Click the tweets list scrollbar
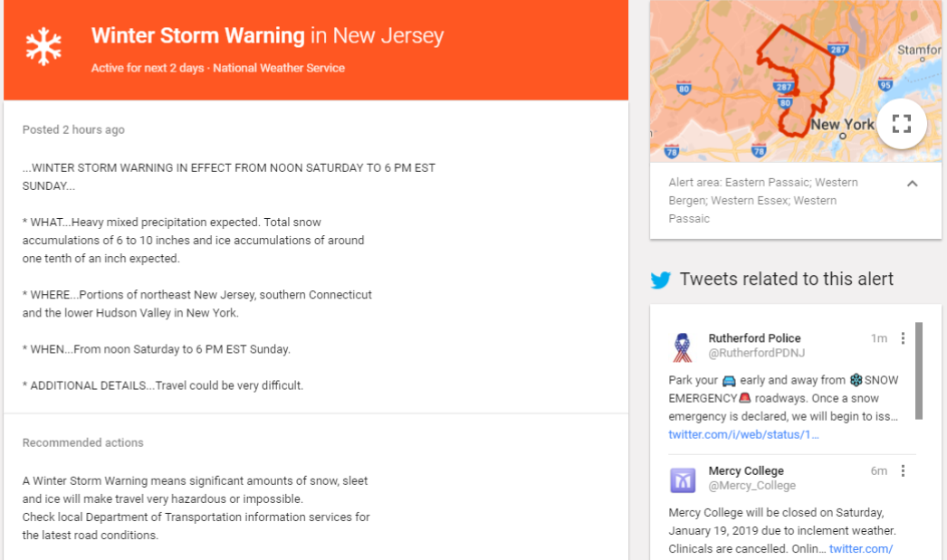The width and height of the screenshot is (947, 560). (919, 371)
